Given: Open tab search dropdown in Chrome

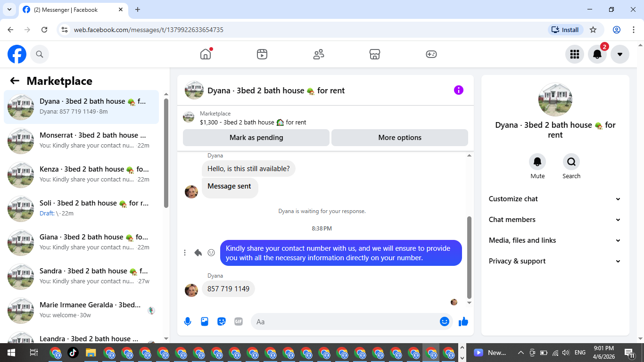Looking at the screenshot, I should point(9,9).
